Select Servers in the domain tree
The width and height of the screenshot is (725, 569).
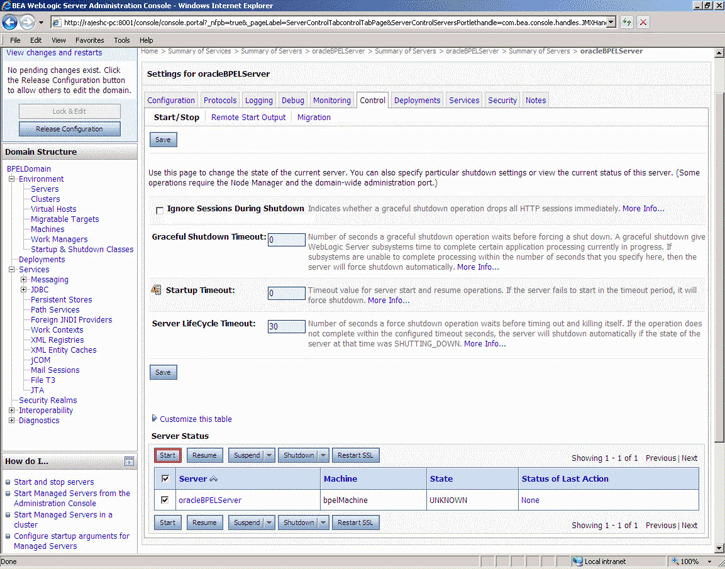pos(45,189)
